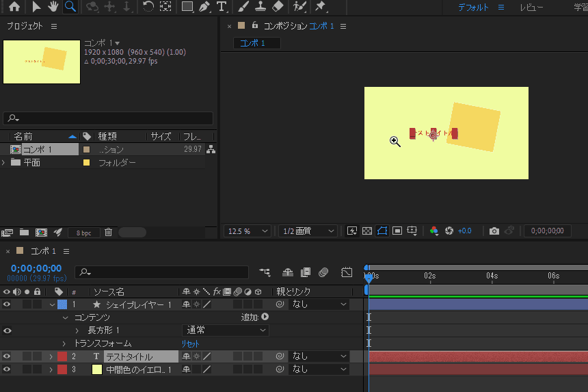Select the Selection arrow tool

[36, 6]
